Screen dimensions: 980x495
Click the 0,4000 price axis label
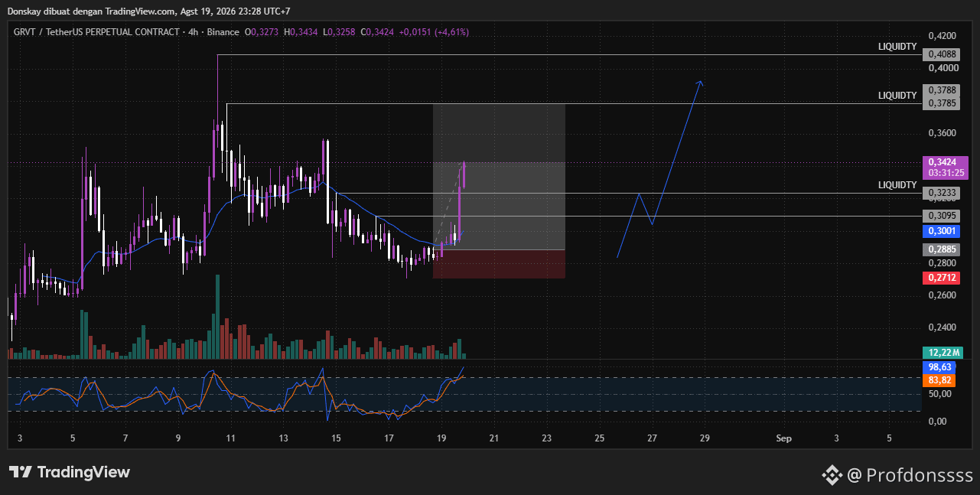[942, 68]
